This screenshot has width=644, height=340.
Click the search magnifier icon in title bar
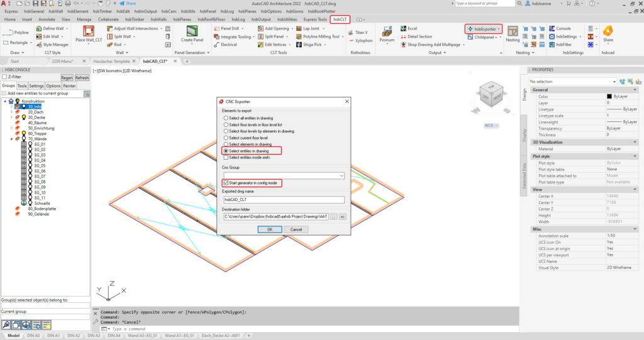point(519,3)
